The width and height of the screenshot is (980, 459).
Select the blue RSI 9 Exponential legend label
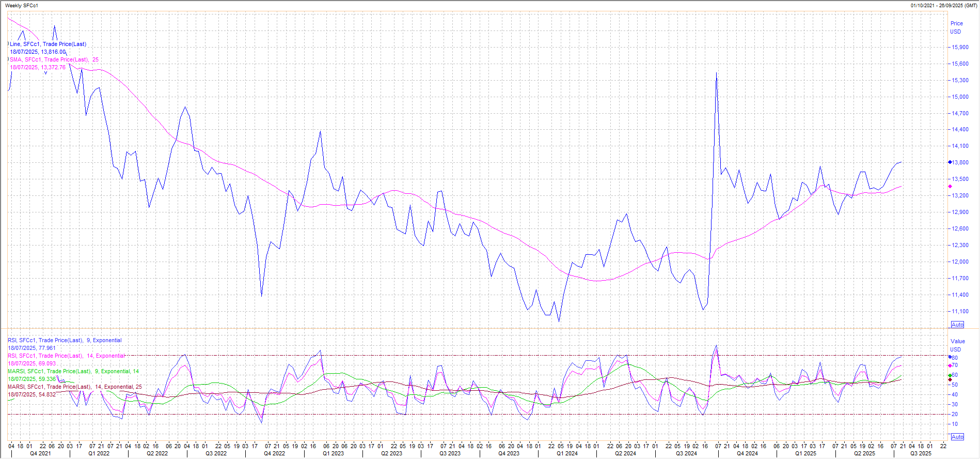(65, 340)
